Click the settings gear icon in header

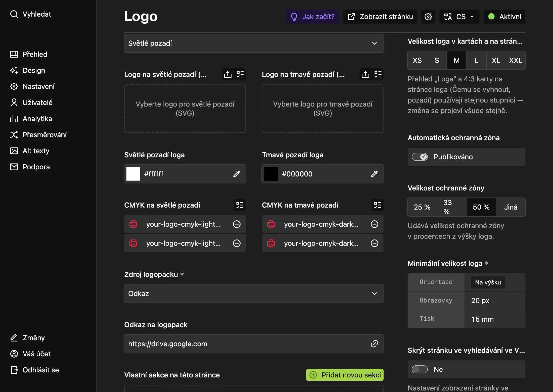click(x=428, y=17)
